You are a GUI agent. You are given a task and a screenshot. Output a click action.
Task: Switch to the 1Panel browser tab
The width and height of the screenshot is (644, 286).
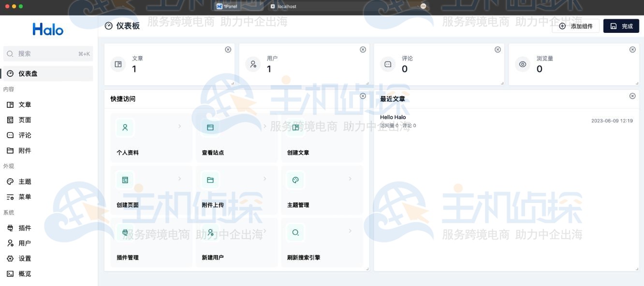tap(231, 6)
